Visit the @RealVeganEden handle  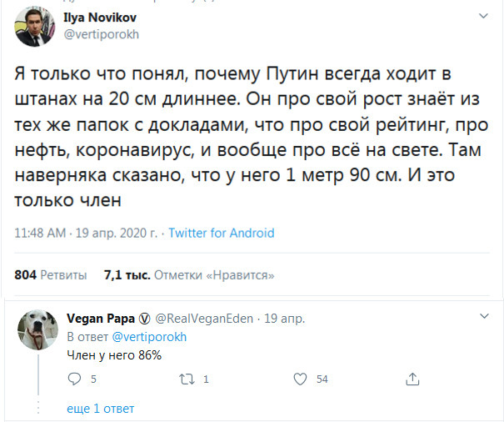coord(202,319)
